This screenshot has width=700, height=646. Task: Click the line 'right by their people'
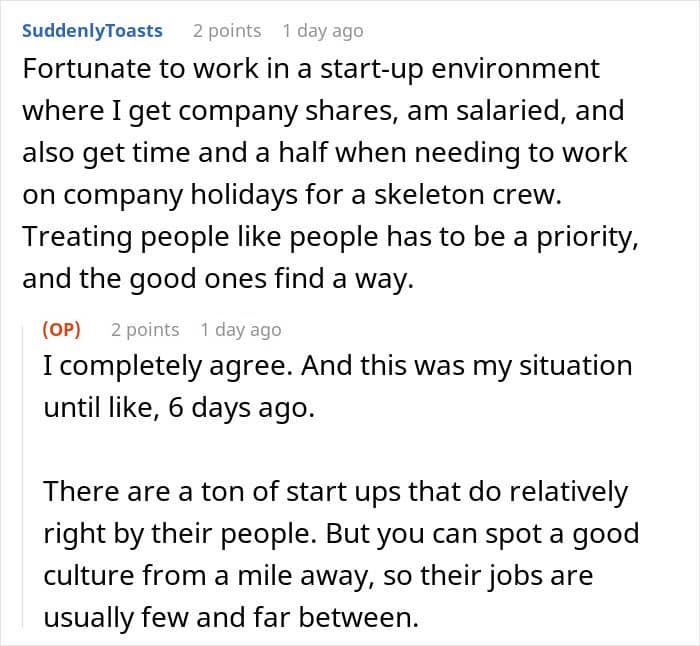(x=341, y=534)
